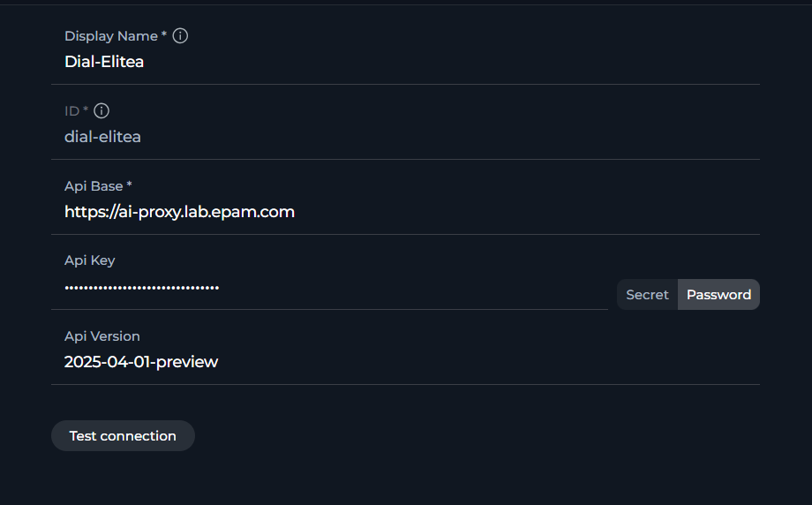The height and width of the screenshot is (505, 812).
Task: Select the Password option for Api Key
Action: click(x=718, y=295)
